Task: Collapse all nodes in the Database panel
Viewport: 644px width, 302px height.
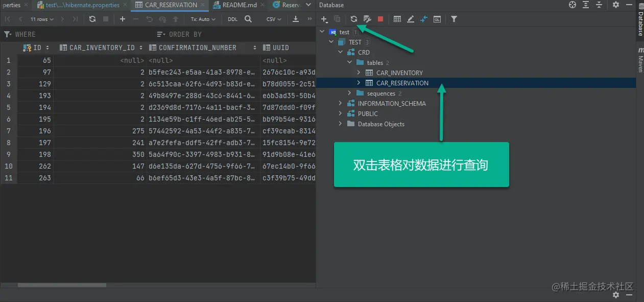Action: click(x=599, y=5)
